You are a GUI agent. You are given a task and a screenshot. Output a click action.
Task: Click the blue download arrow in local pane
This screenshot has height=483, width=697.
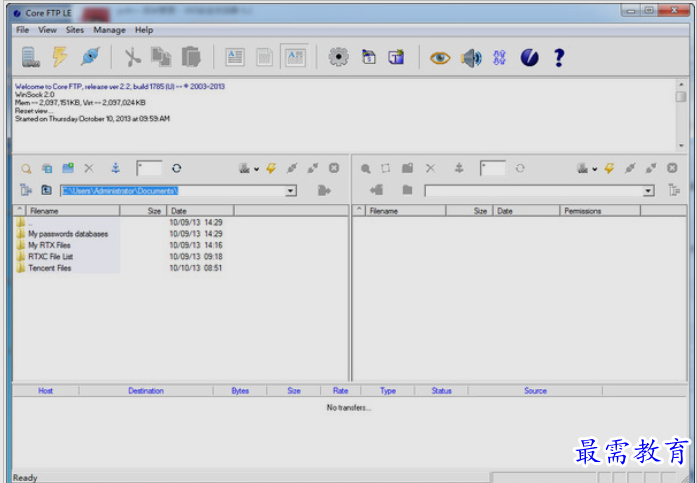coord(115,168)
